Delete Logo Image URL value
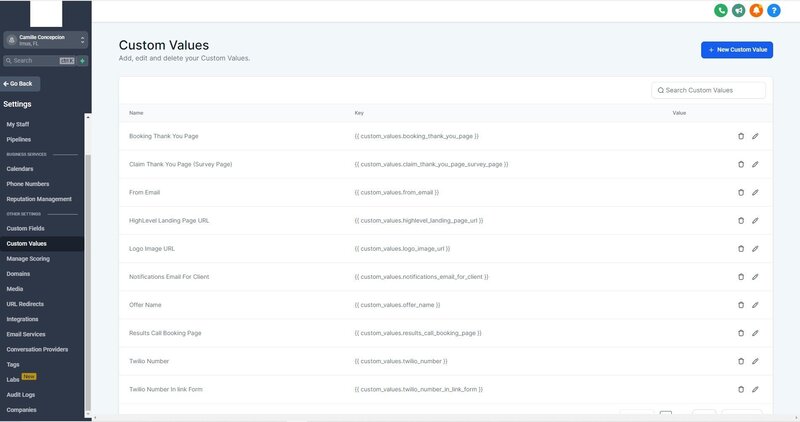This screenshot has width=800, height=422. [741, 249]
